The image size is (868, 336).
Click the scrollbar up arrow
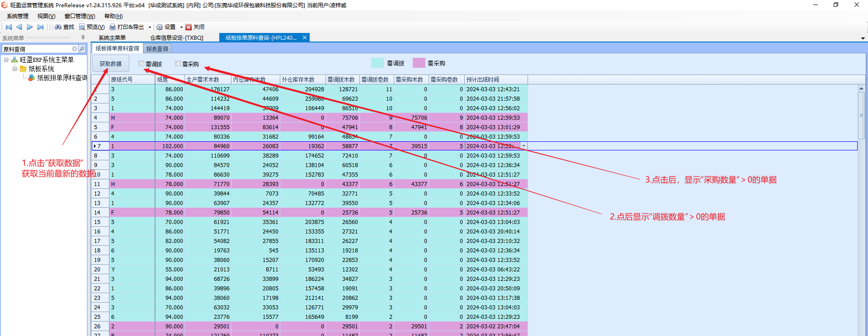coord(861,89)
